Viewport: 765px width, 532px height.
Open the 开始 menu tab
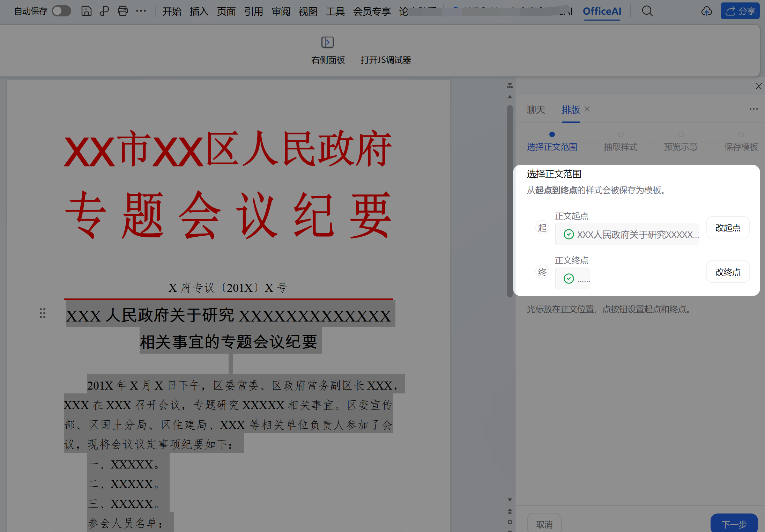pos(172,12)
